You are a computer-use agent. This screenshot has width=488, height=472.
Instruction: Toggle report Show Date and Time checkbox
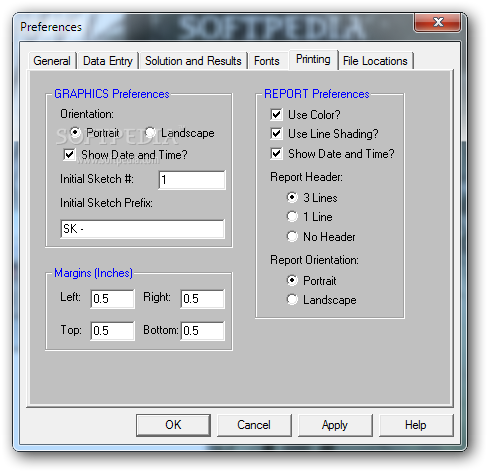pyautogui.click(x=276, y=154)
